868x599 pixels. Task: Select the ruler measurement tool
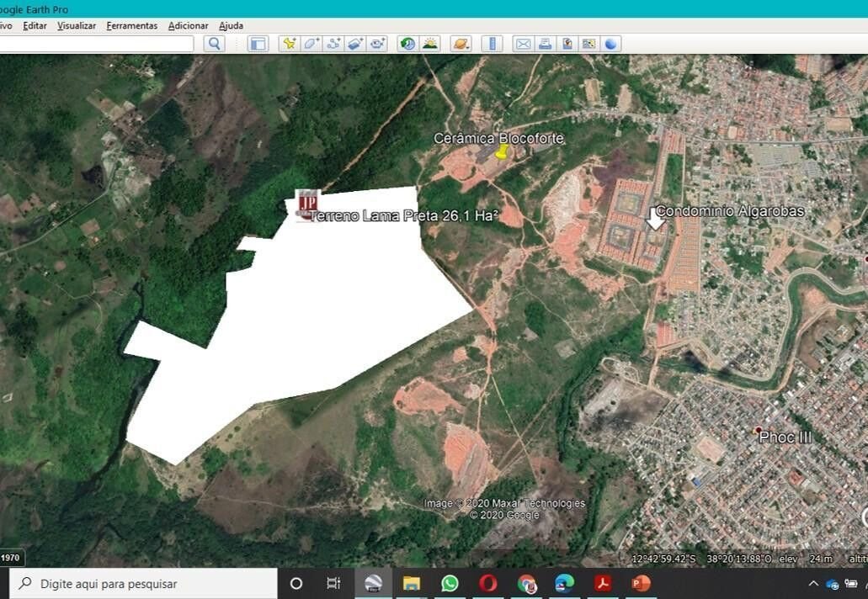pyautogui.click(x=493, y=44)
